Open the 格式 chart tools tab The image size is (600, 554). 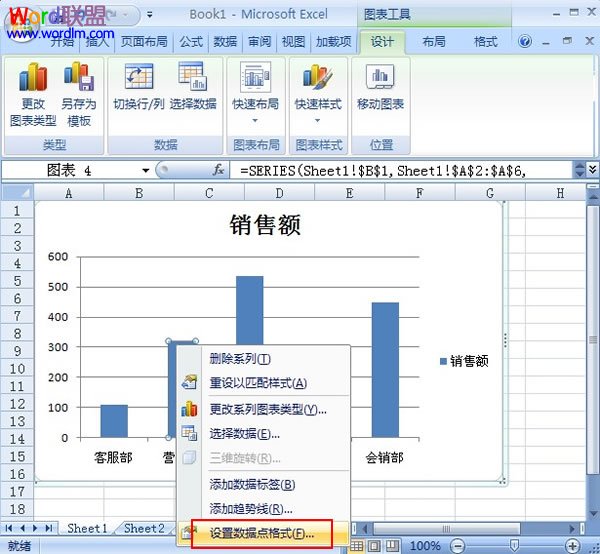click(485, 41)
